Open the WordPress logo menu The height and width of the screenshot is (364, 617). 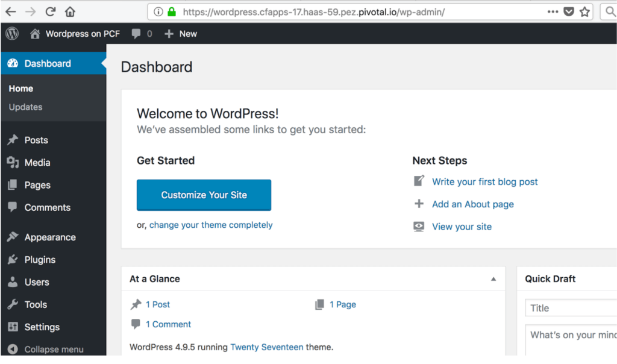pyautogui.click(x=12, y=34)
